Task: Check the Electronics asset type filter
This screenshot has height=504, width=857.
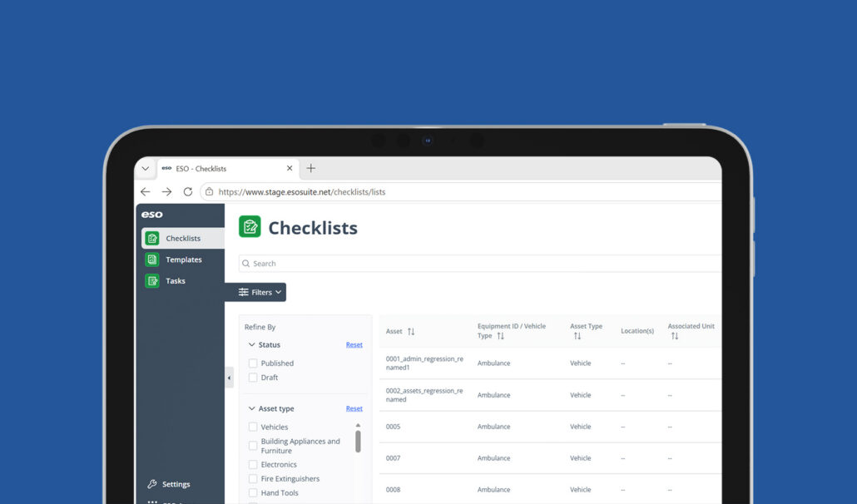Action: 252,465
